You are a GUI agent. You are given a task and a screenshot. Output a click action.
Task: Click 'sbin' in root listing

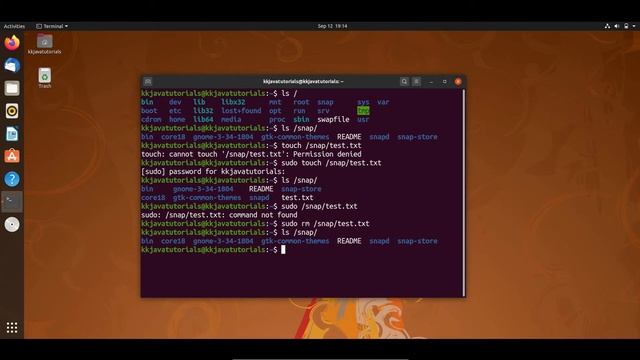click(x=301, y=120)
